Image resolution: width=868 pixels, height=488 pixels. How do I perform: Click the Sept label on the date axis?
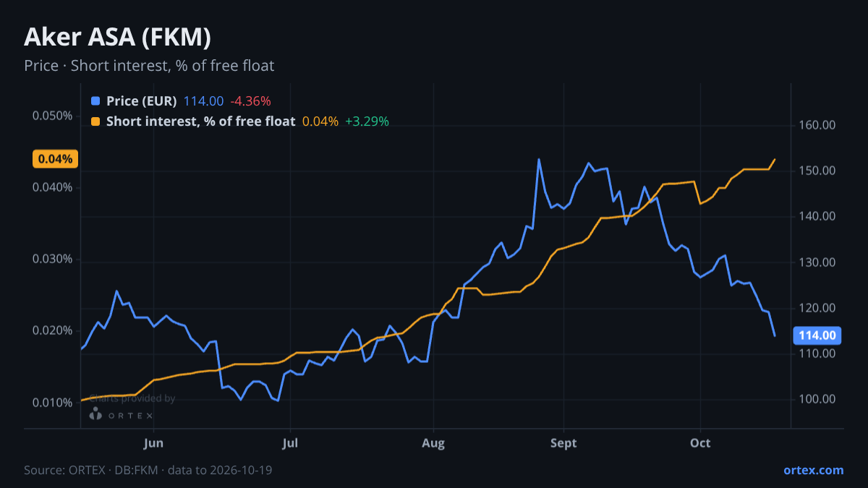point(563,443)
